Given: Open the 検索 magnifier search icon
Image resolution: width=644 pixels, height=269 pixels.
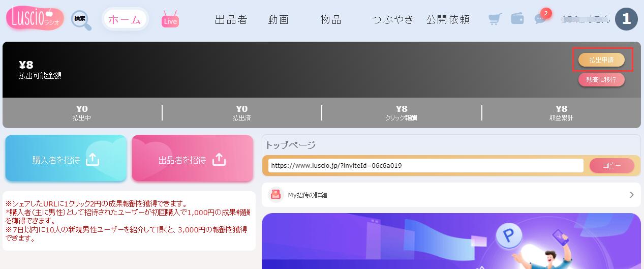Looking at the screenshot, I should pos(81,20).
